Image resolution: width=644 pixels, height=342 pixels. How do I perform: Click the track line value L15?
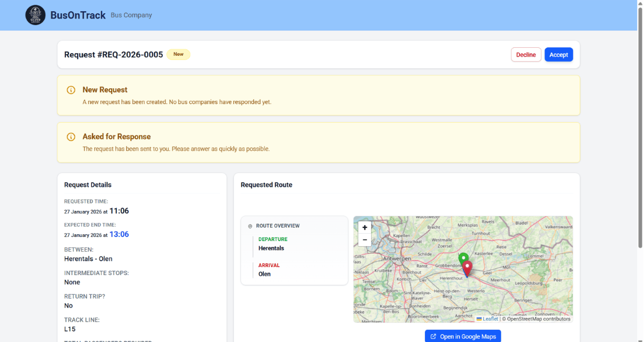point(69,329)
